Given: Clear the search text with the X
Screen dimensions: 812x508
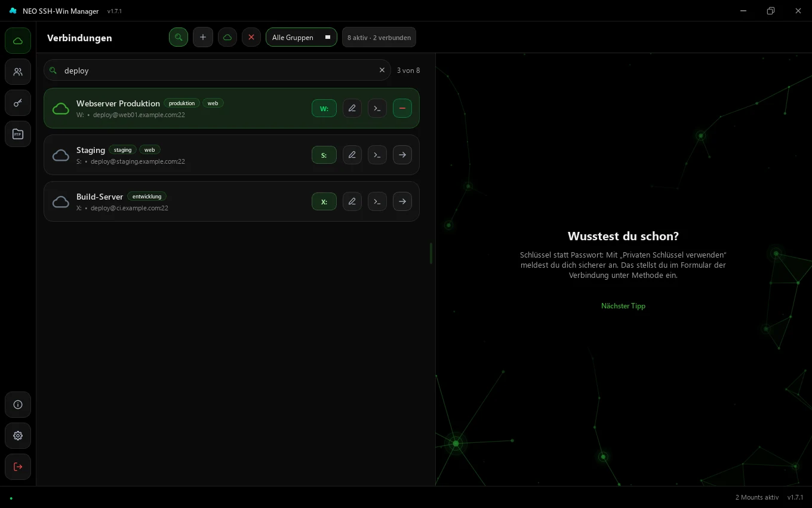Looking at the screenshot, I should pyautogui.click(x=382, y=71).
